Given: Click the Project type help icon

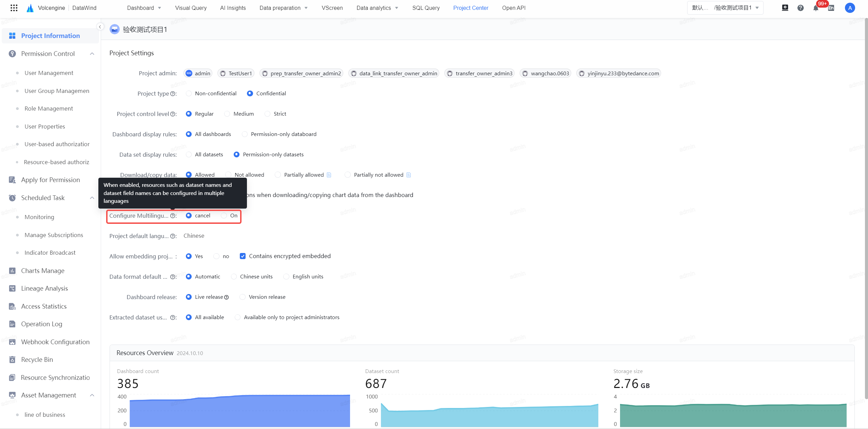Looking at the screenshot, I should coord(173,94).
